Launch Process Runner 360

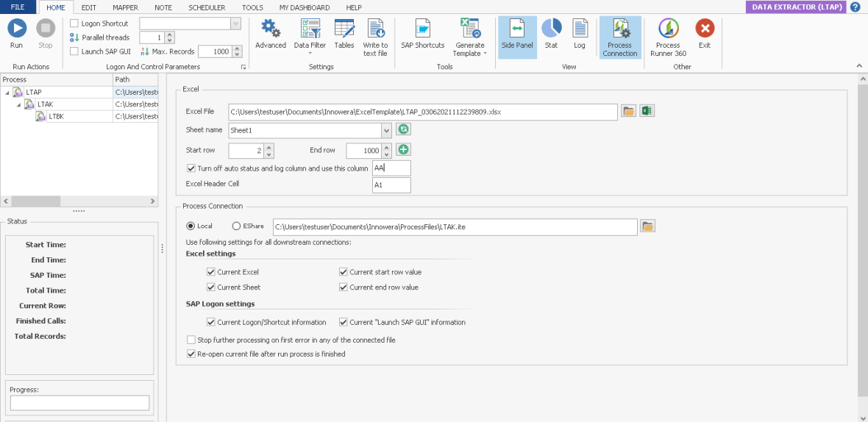coord(668,29)
